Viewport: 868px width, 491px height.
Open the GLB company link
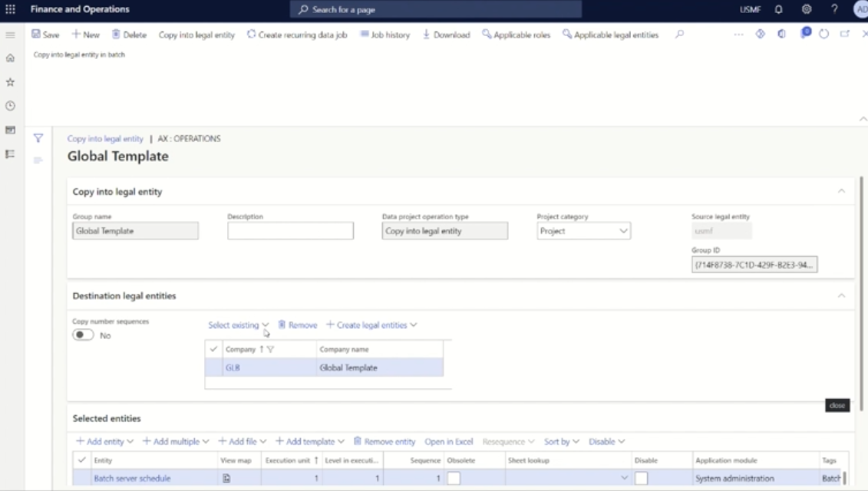point(233,368)
